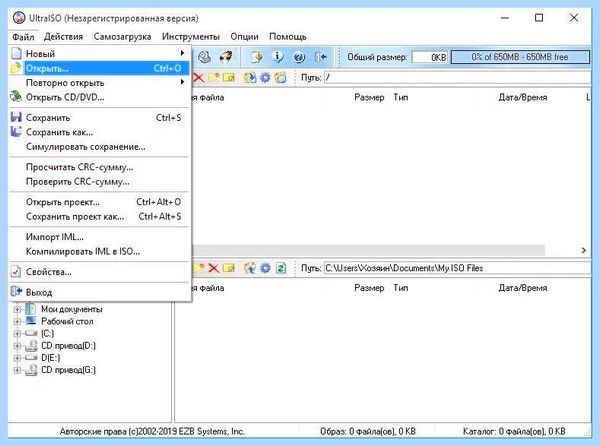
Task: Choose Просчитать CRC-сумму... entry
Action: pos(99,167)
